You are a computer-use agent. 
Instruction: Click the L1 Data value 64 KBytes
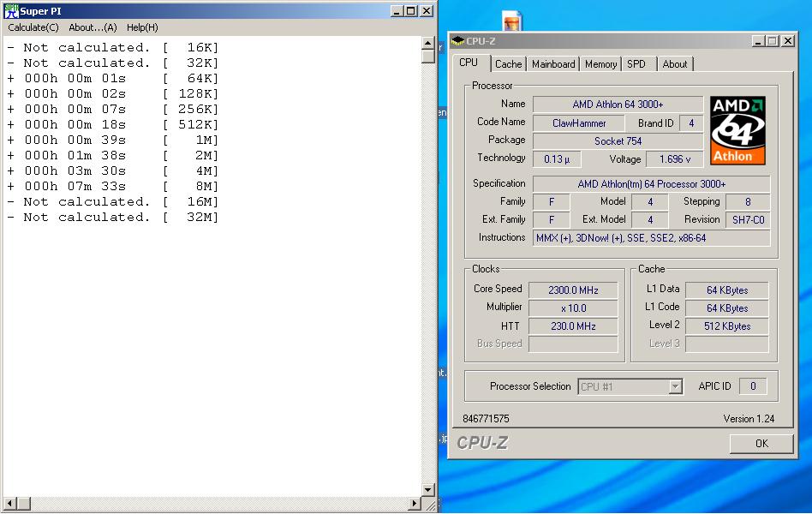[x=727, y=290]
